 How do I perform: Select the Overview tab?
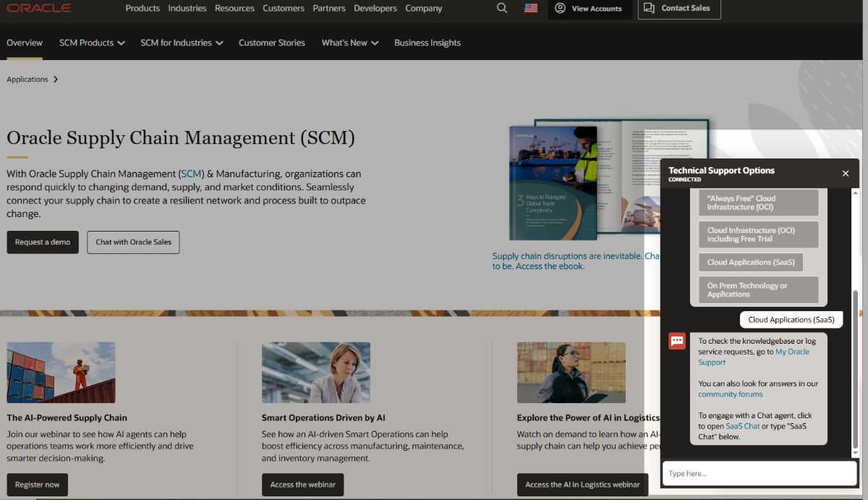25,43
